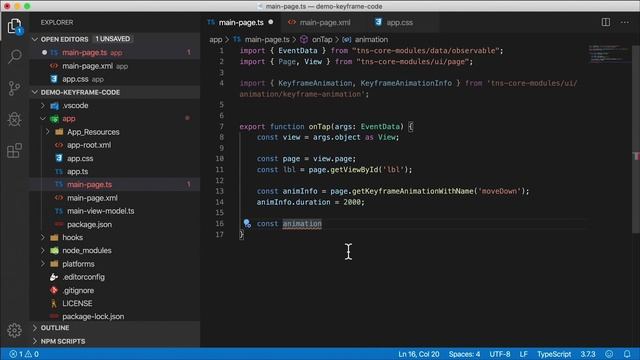Open the notifications bell in status bar
This screenshot has height=360, width=640.
tap(627, 354)
